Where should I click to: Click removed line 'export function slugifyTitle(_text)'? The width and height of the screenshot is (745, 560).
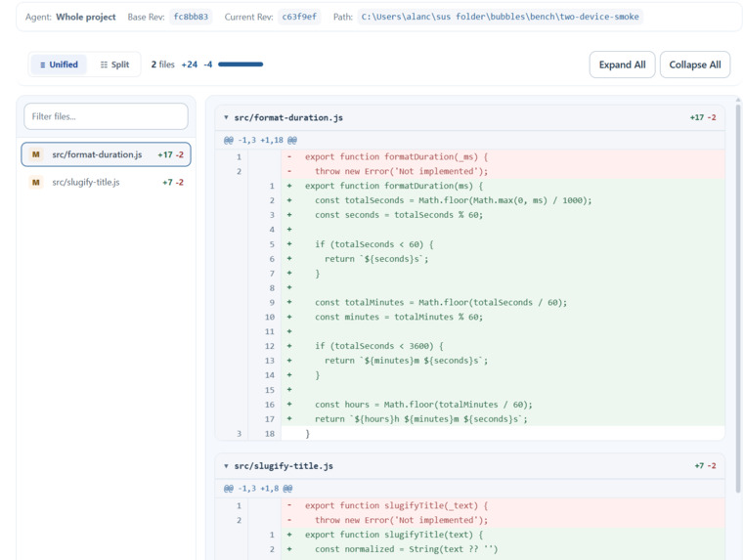pyautogui.click(x=470, y=505)
